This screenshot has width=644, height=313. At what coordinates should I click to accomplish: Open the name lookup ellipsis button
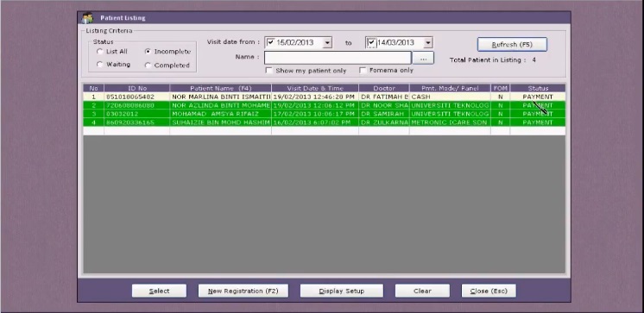[x=423, y=58]
